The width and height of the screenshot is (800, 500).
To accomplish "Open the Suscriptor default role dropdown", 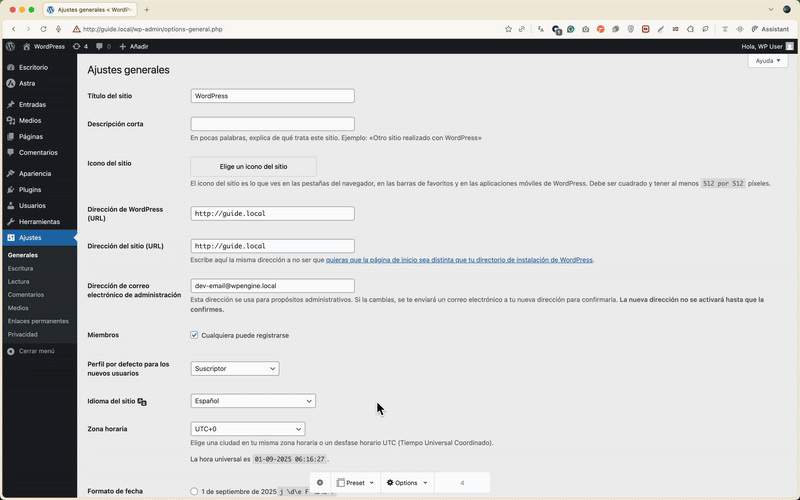I will (x=234, y=368).
